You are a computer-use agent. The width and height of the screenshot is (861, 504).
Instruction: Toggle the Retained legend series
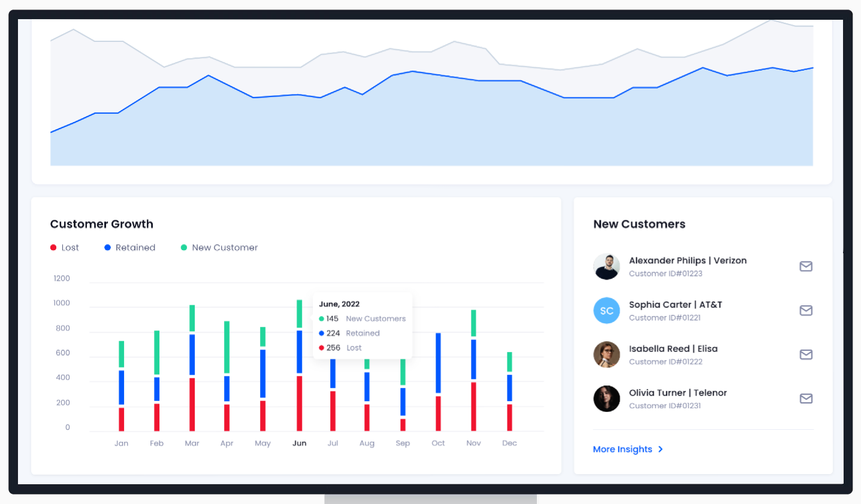[129, 247]
